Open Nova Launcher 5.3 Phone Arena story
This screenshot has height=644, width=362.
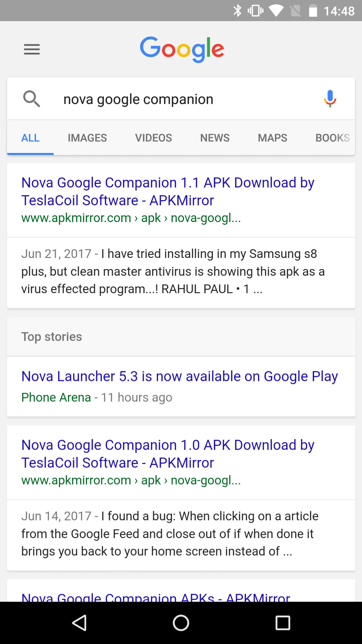(180, 376)
